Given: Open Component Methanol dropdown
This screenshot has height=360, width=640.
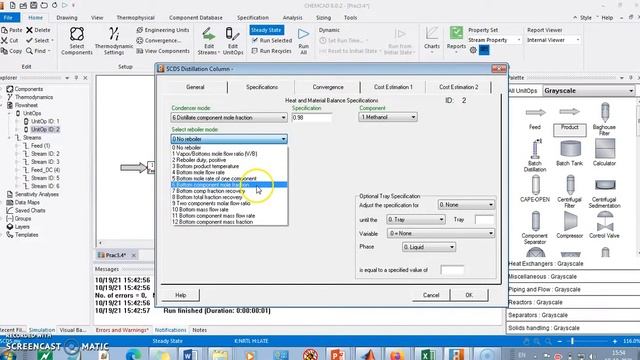Looking at the screenshot, I should point(388,117).
